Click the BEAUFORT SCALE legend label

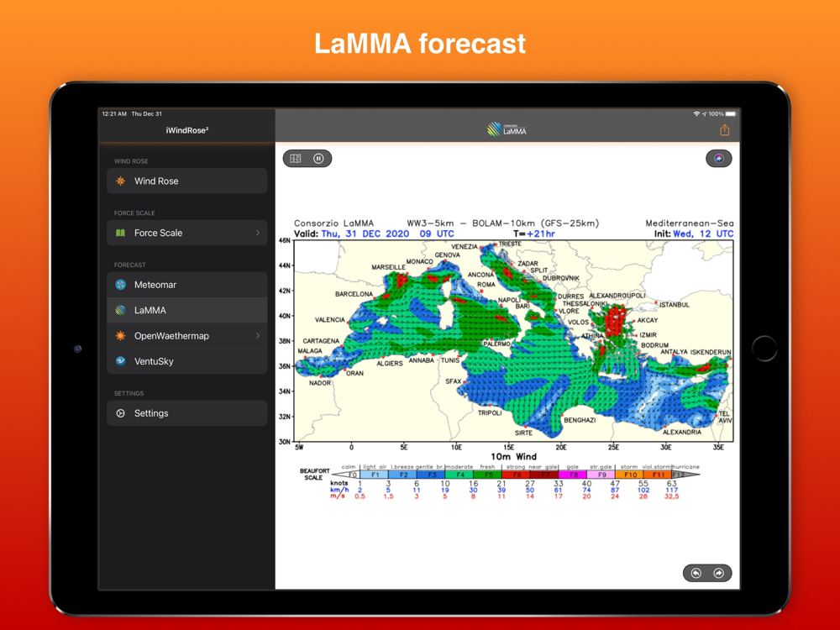click(314, 474)
